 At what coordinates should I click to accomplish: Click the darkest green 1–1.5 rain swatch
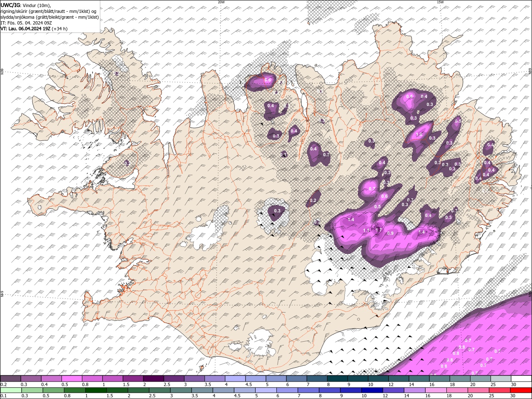(x=96, y=390)
